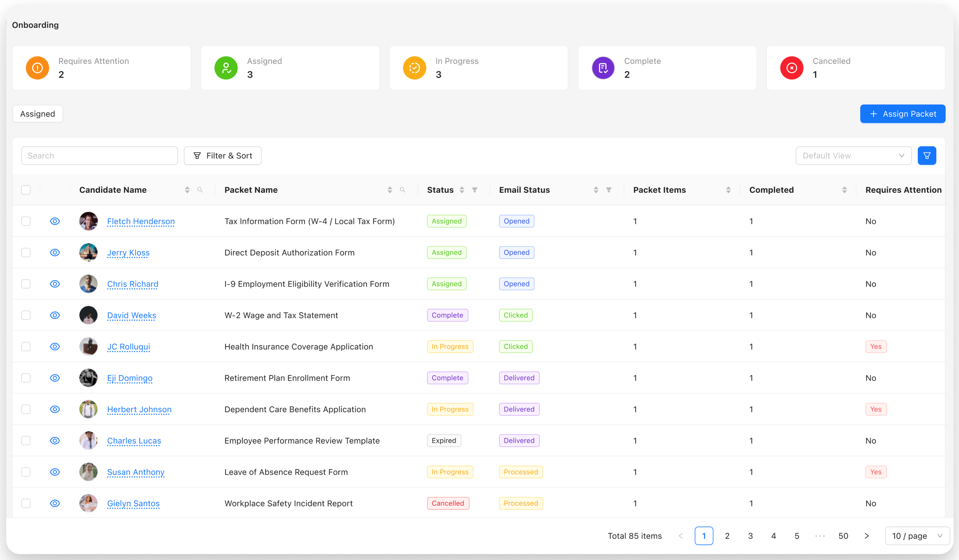Go to previous page arrow
The width and height of the screenshot is (959, 560).
tap(681, 536)
